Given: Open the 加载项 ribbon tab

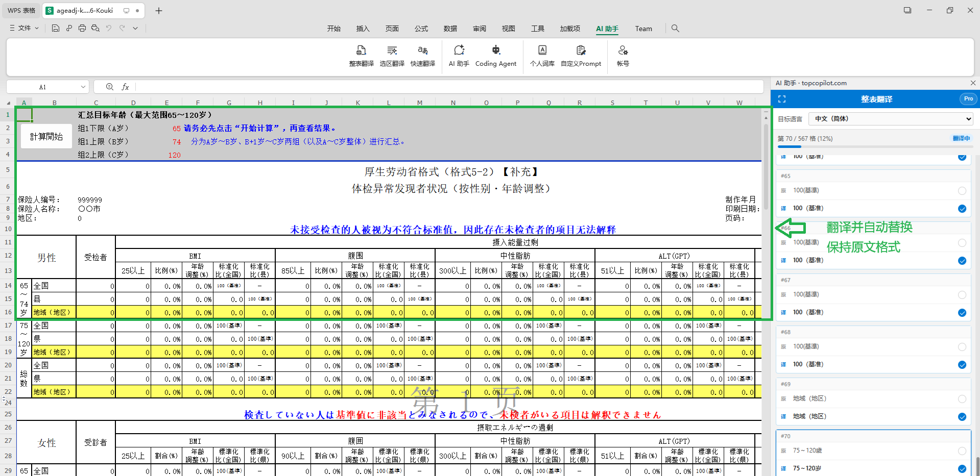Looking at the screenshot, I should [570, 29].
